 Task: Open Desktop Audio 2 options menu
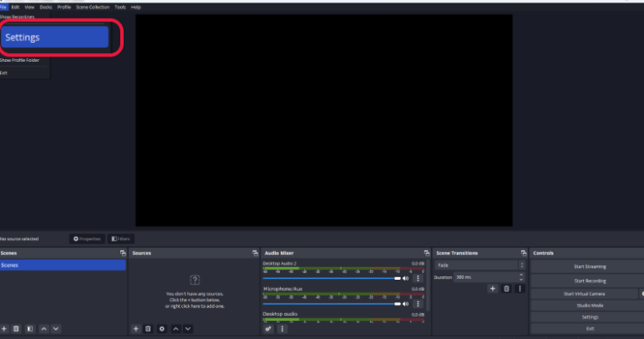(418, 278)
